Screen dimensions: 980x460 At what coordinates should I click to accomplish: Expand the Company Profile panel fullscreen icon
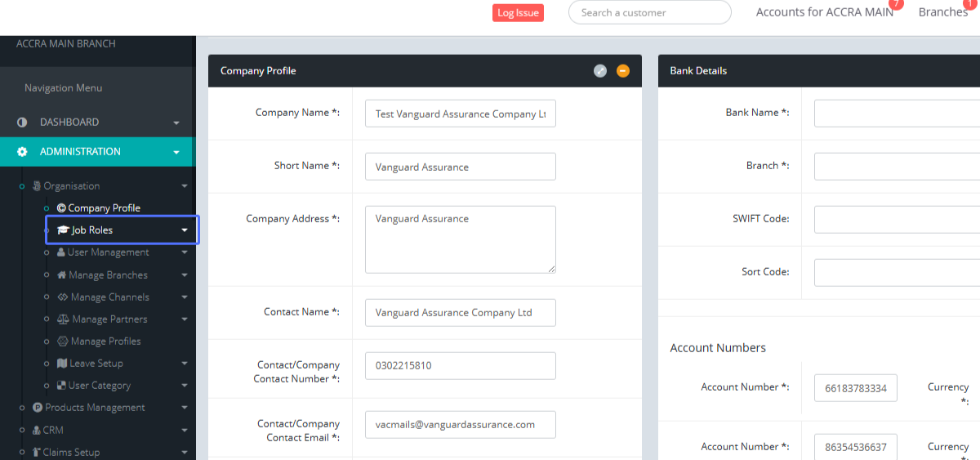600,71
